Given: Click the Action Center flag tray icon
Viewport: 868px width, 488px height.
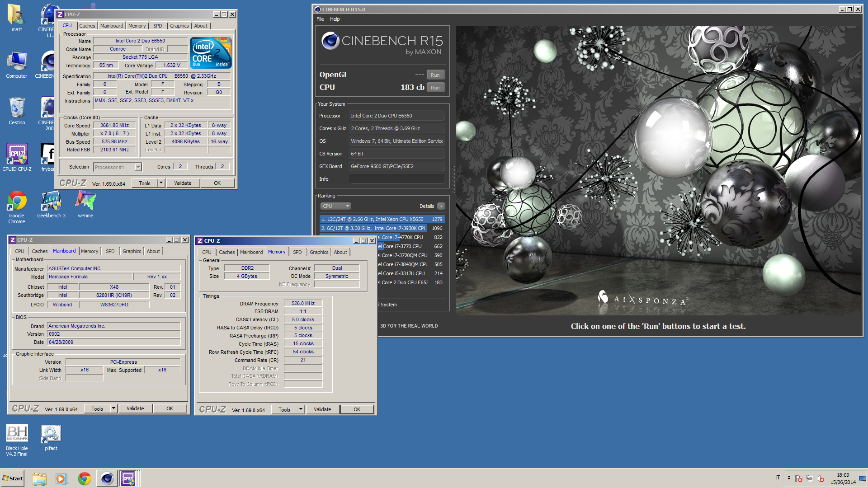Looking at the screenshot, I should (x=799, y=479).
